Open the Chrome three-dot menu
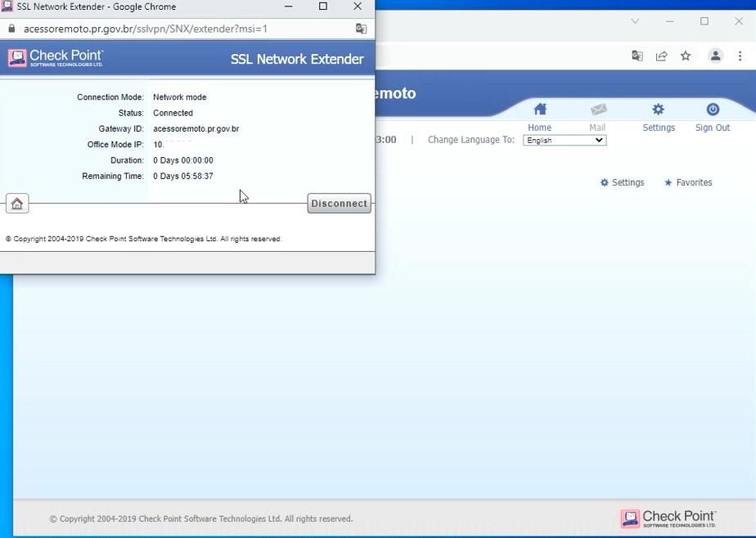Screen dimensions: 756x538 (740, 56)
